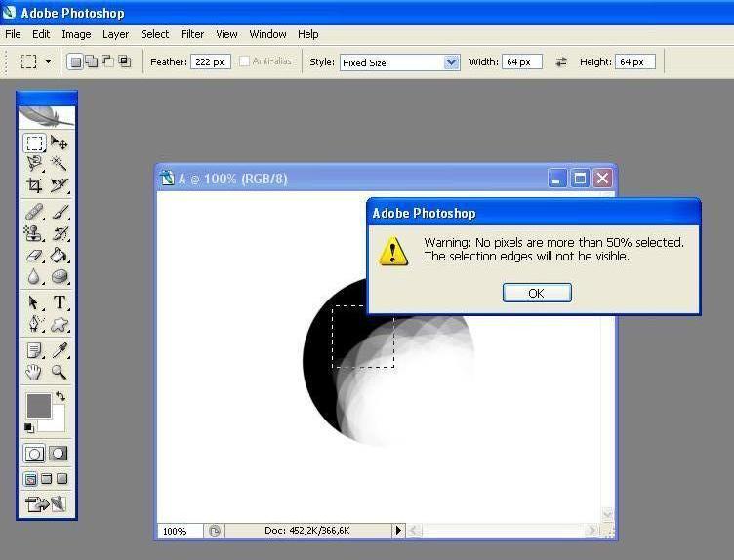Open the View menu

click(x=226, y=34)
